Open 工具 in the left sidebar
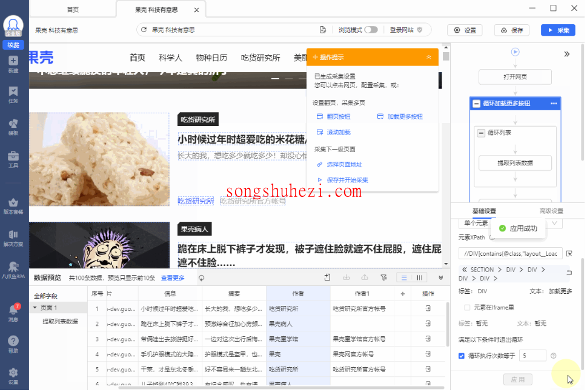Screen dimensions: 587x392 click(13, 159)
